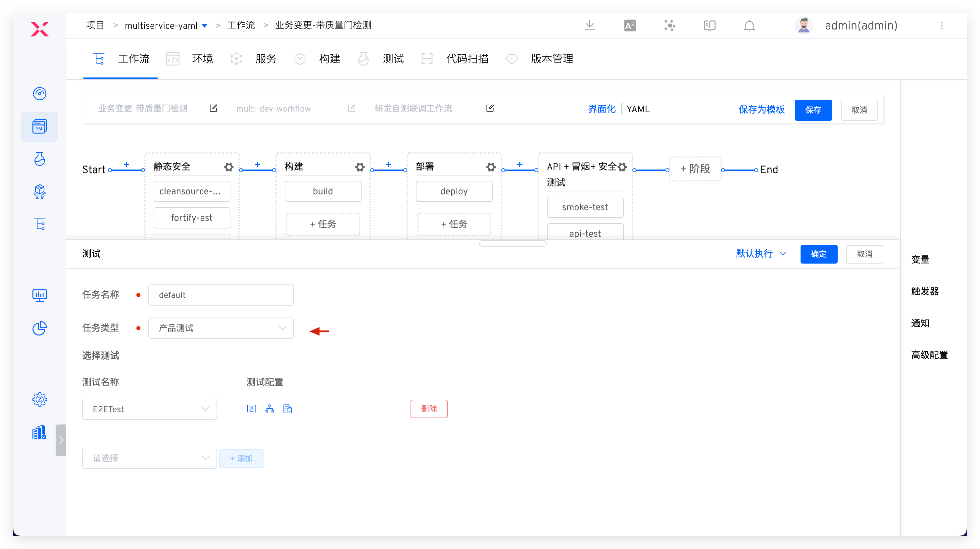This screenshot has width=980, height=549.
Task: Open the pie chart statistics icon in sidebar
Action: (x=40, y=328)
